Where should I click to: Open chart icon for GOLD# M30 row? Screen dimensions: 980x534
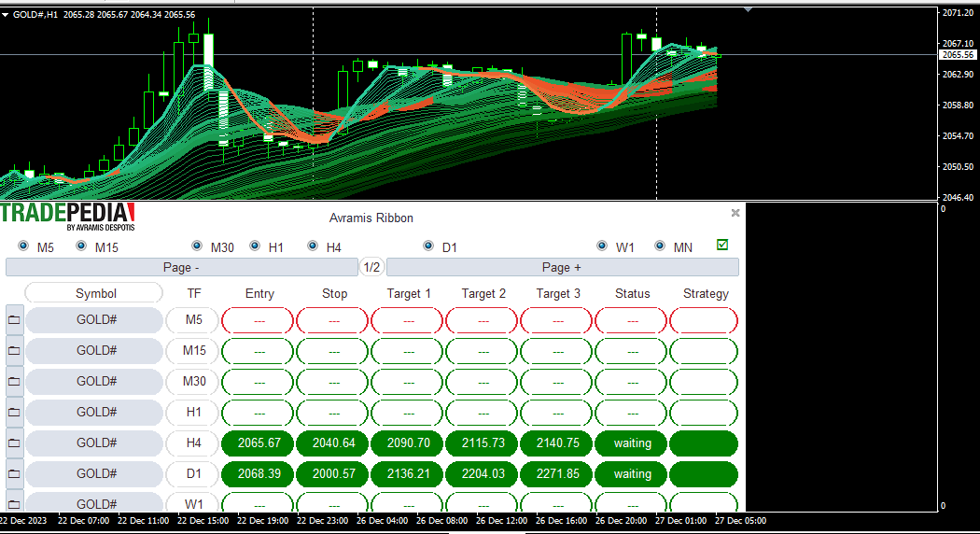click(x=14, y=382)
